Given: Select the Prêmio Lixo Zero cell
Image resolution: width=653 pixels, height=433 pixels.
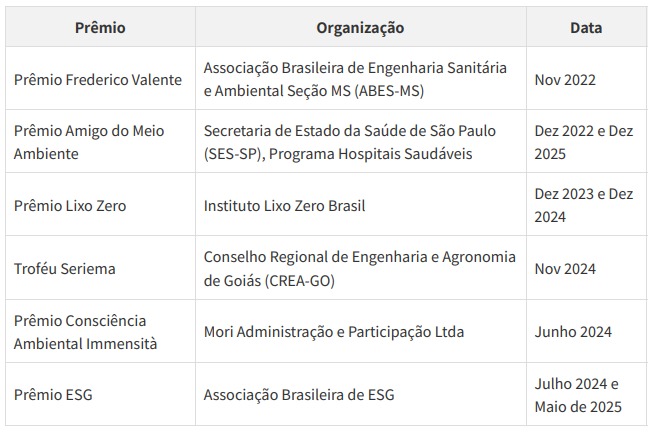Looking at the screenshot, I should point(70,206).
